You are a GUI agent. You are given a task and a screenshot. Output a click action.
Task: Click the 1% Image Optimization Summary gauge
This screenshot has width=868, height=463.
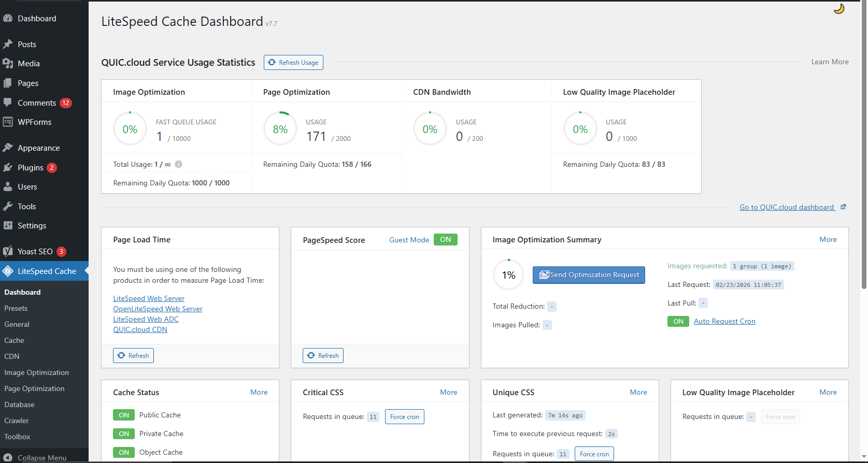coord(509,275)
